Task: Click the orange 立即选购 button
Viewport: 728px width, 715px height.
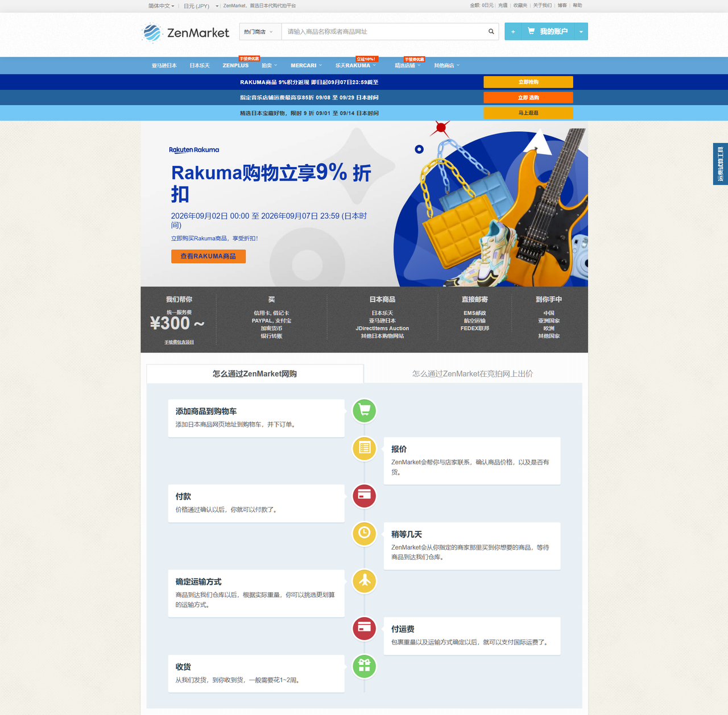Action: coord(528,97)
